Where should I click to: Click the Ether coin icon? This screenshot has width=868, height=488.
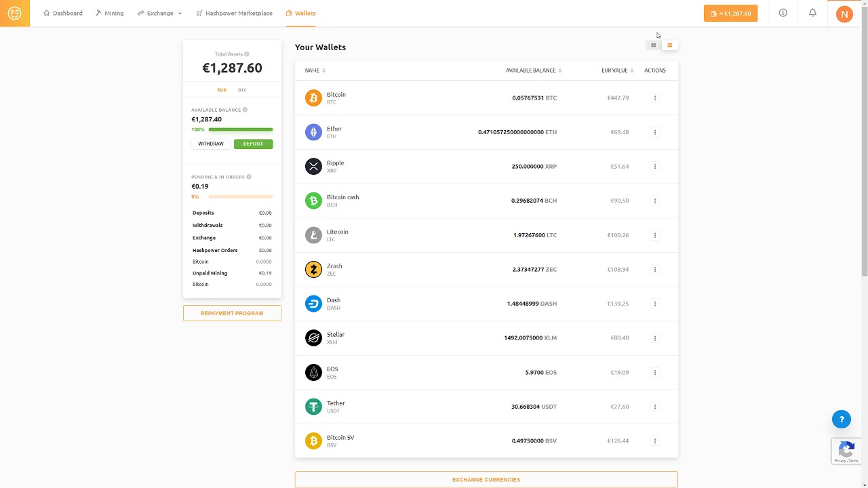click(x=313, y=132)
